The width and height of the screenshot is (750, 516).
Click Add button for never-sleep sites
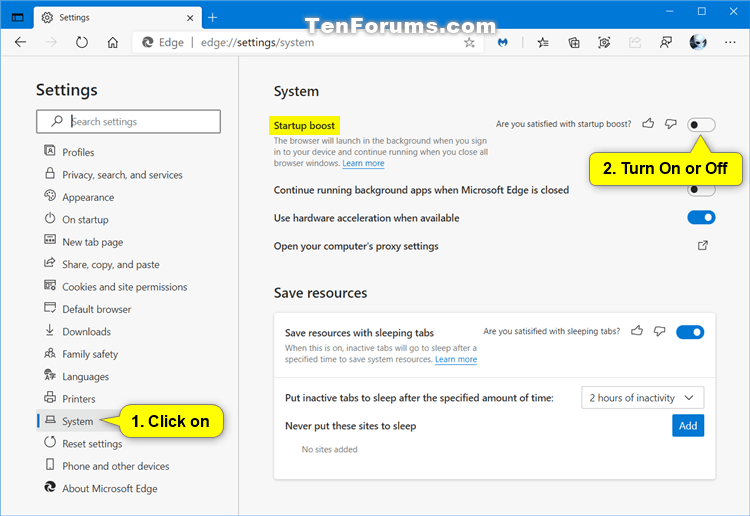pyautogui.click(x=688, y=426)
